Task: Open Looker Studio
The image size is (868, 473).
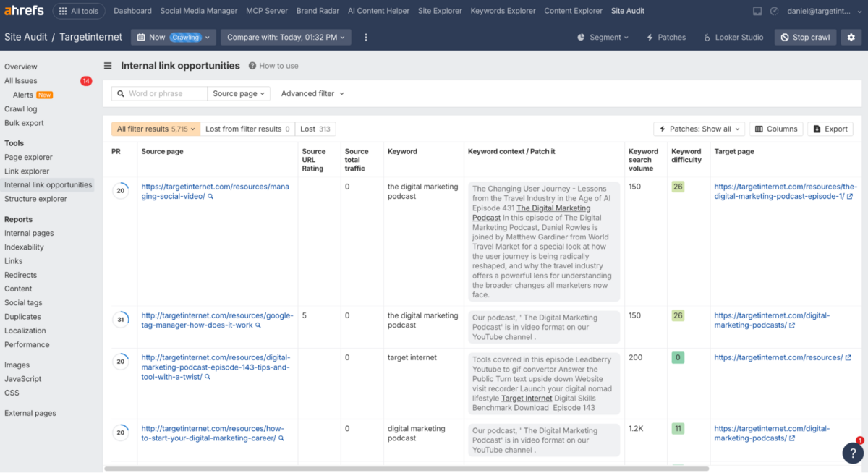Action: click(x=733, y=37)
